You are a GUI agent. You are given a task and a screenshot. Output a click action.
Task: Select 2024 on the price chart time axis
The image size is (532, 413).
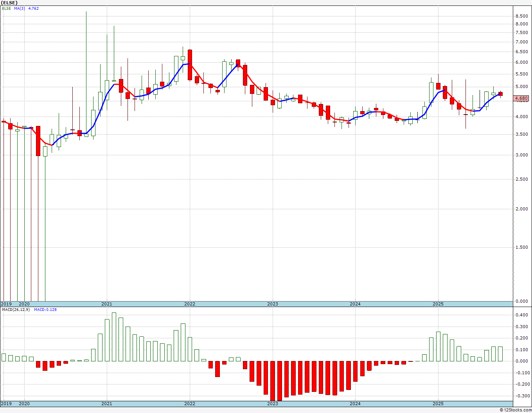[x=355, y=304]
